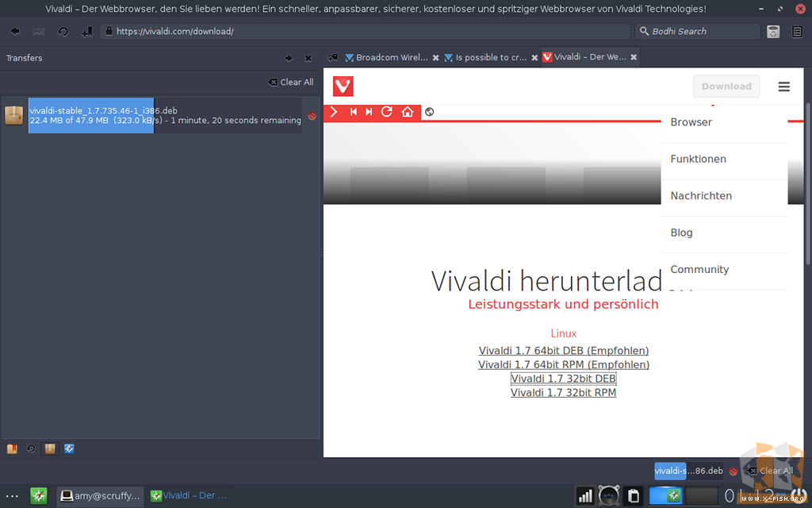Open the network signal indicator
812x508 pixels.
585,496
